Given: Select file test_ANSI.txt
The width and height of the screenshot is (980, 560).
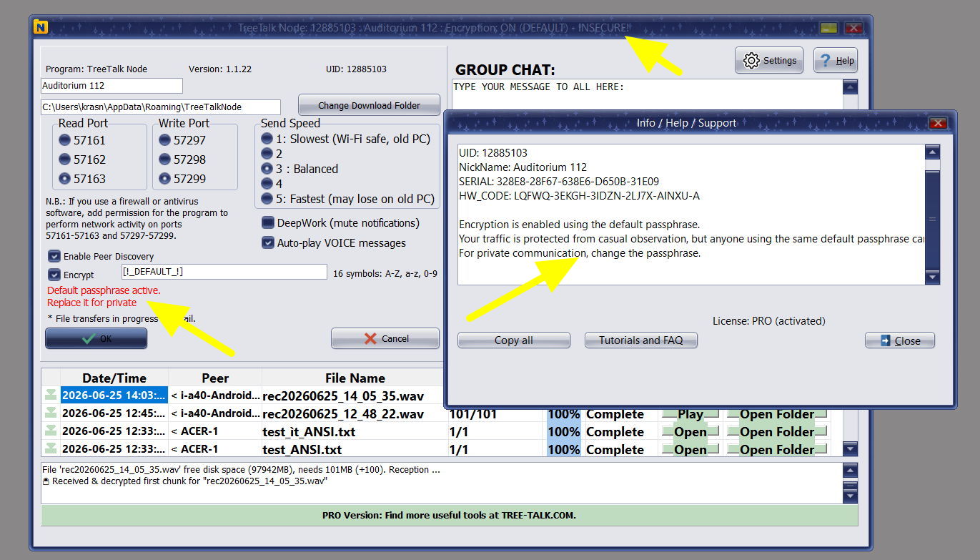Looking at the screenshot, I should click(302, 450).
